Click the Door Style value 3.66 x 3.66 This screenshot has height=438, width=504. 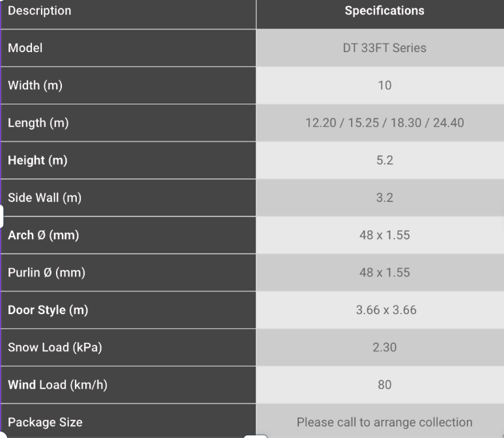click(384, 310)
